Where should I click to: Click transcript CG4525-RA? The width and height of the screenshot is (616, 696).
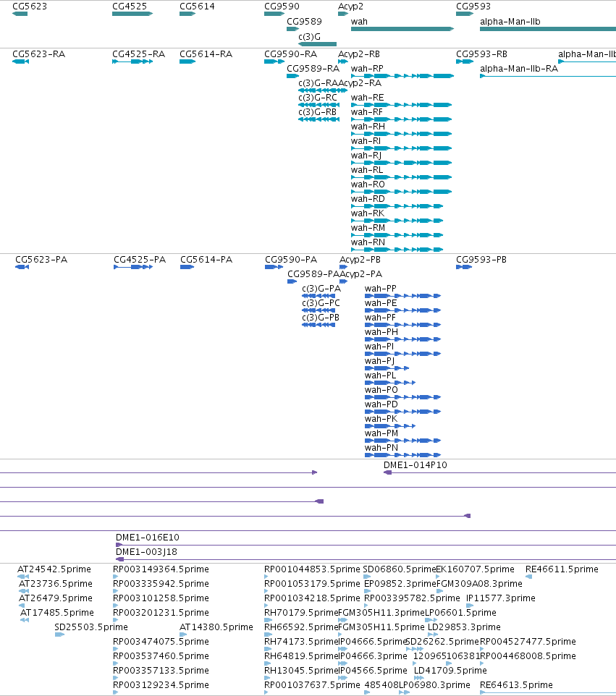138,54
